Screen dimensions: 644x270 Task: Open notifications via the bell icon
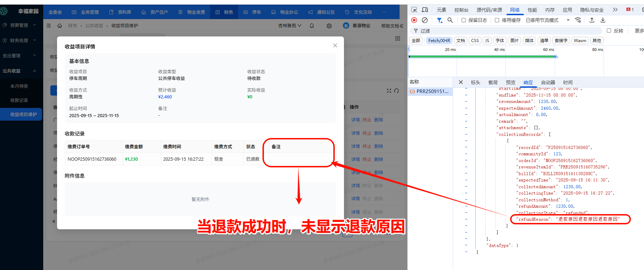312,25
